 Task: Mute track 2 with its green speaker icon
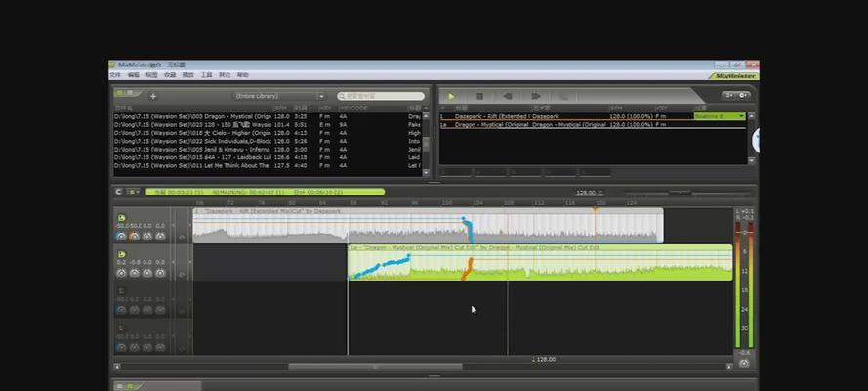point(121,254)
